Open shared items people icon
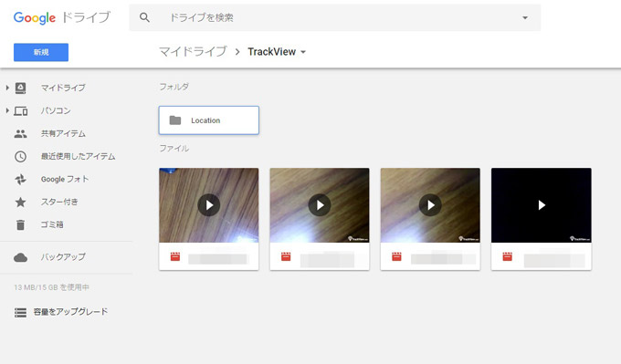 [21, 134]
